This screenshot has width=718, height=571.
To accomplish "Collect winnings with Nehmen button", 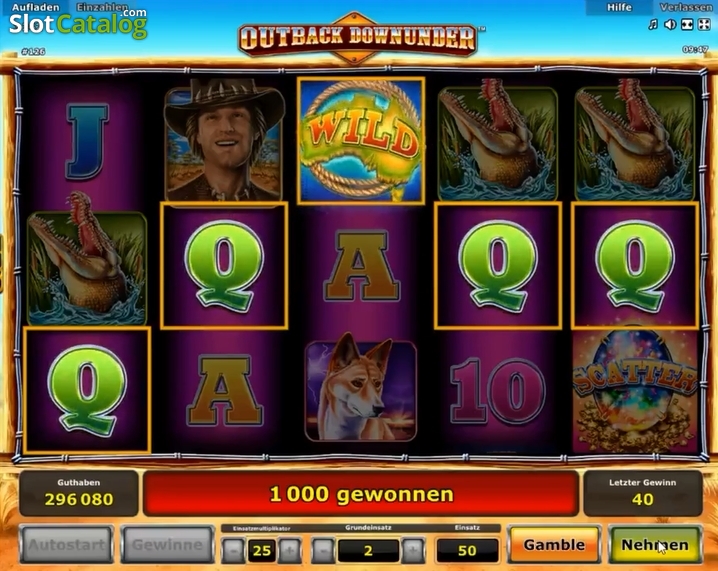I will click(655, 545).
